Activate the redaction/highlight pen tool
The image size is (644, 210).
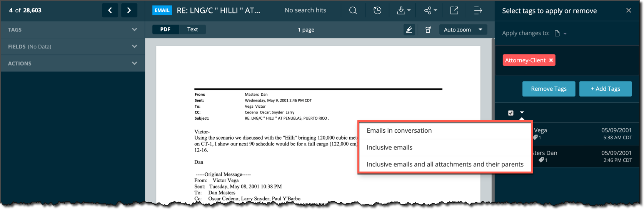409,30
